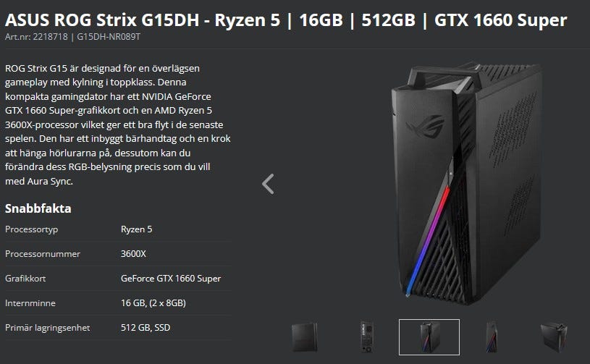Screen dimensions: 590x364
Task: Select the first thumbnail showing side panel
Action: coord(304,337)
